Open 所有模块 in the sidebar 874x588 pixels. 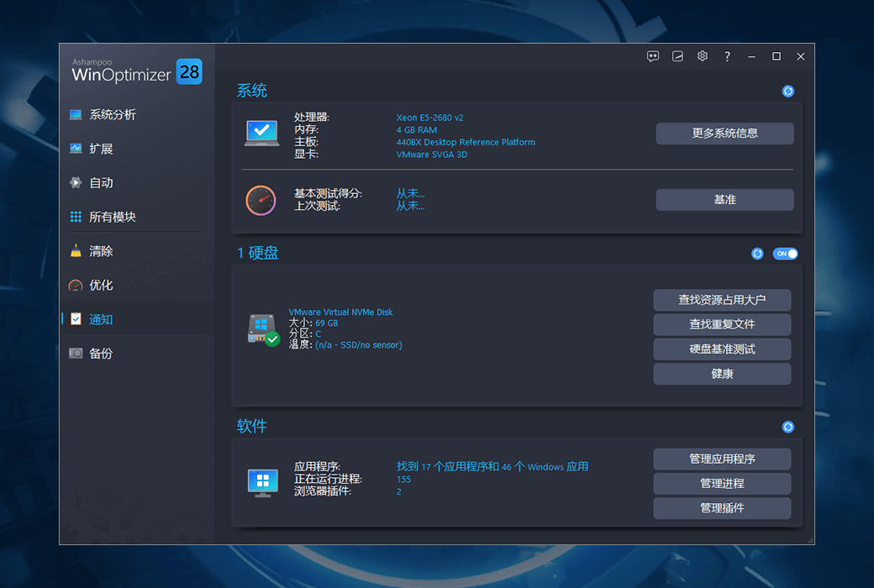coord(136,217)
